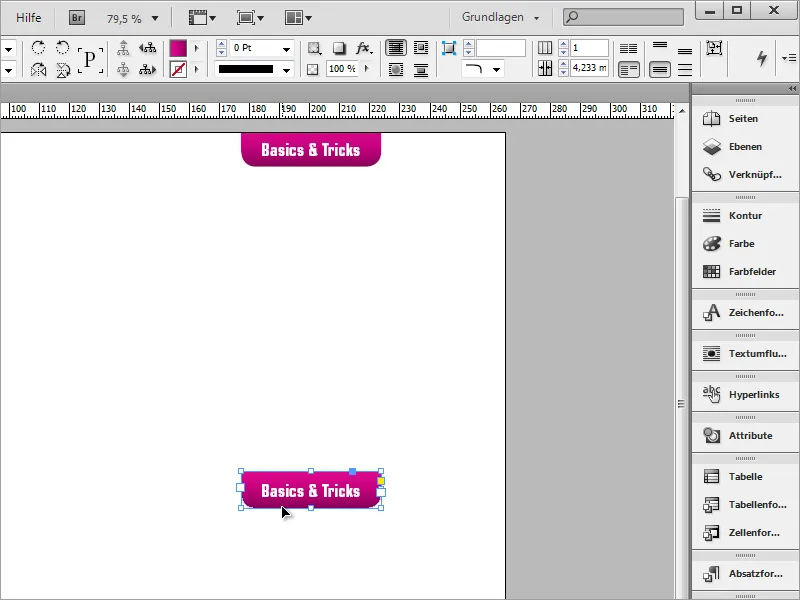Viewport: 800px width, 600px height.
Task: Select container icon
Action: [x=123, y=48]
